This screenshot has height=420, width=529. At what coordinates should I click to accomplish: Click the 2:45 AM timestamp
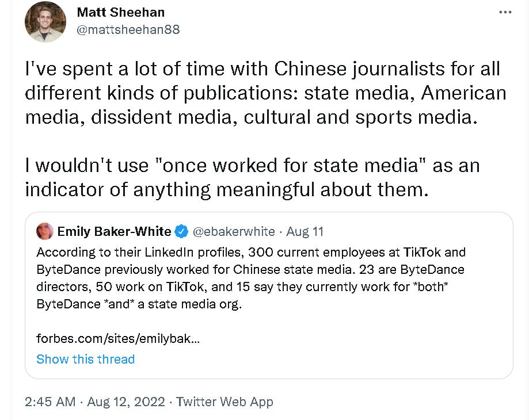(50, 402)
